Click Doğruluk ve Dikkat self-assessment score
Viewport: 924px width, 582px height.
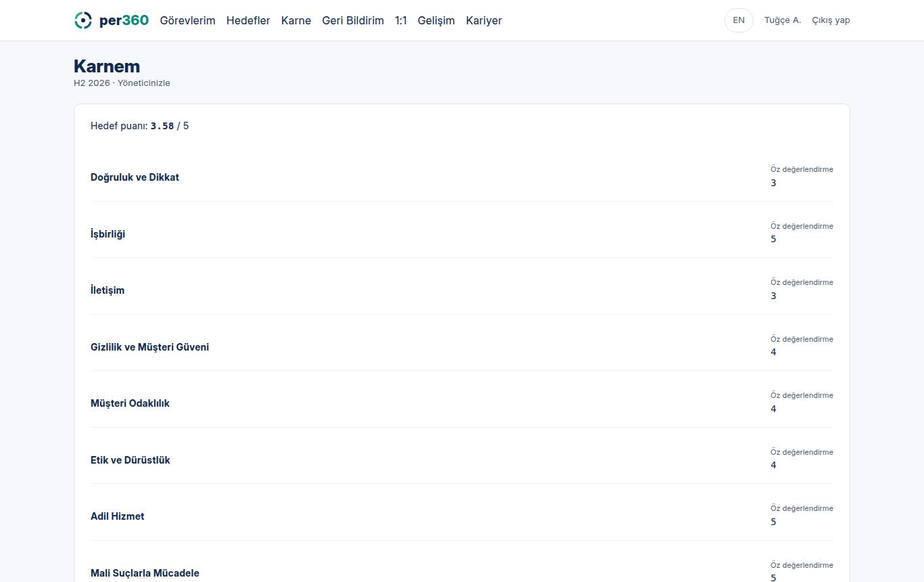tap(774, 183)
